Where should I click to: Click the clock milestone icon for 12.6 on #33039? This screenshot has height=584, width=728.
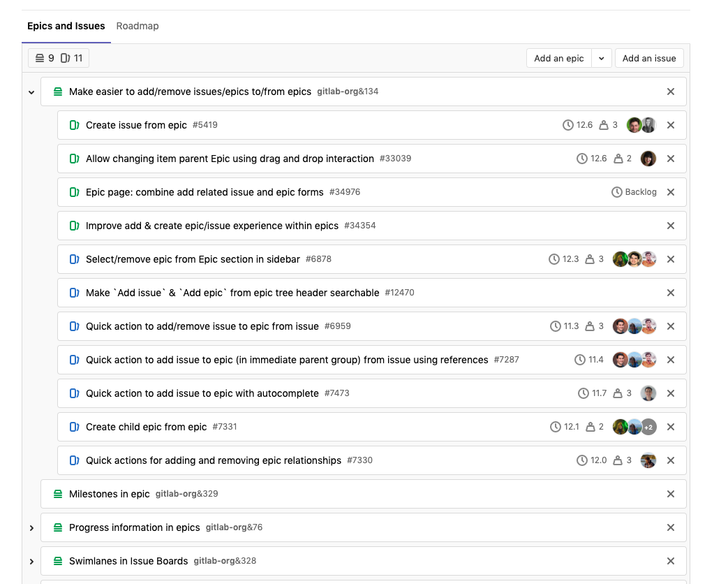(581, 159)
